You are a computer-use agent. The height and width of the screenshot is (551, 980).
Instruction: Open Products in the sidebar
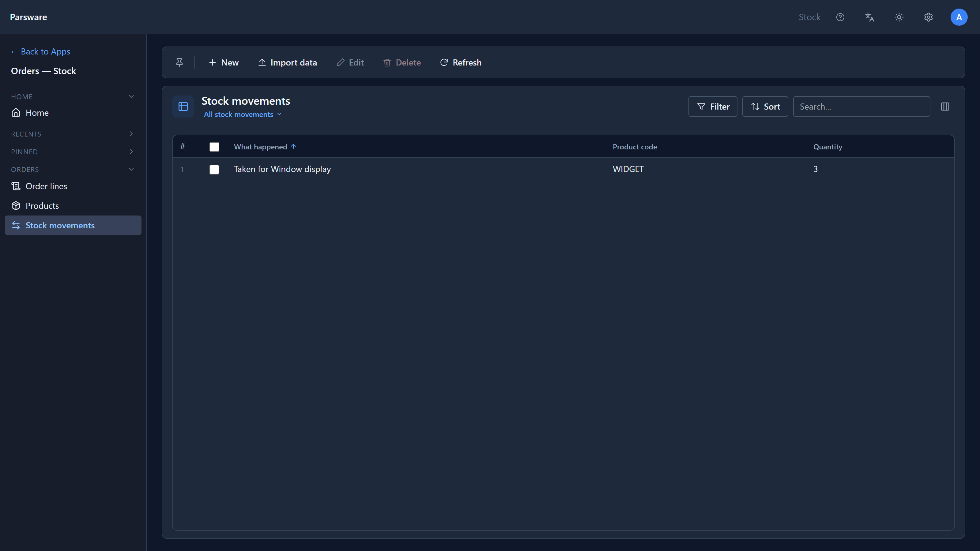tap(73, 206)
